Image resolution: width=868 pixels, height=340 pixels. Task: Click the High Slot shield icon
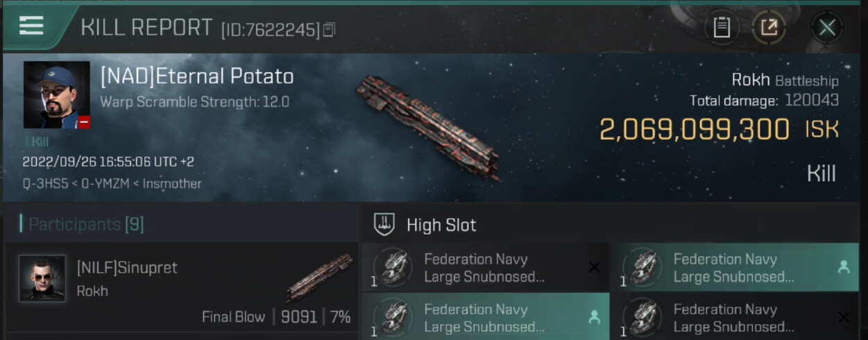384,224
